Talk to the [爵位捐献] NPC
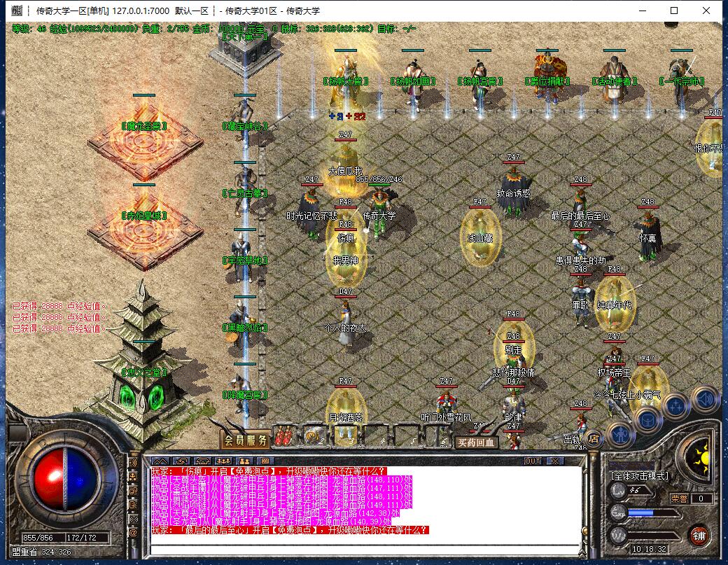Viewport: 728px width, 565px height. (547, 79)
